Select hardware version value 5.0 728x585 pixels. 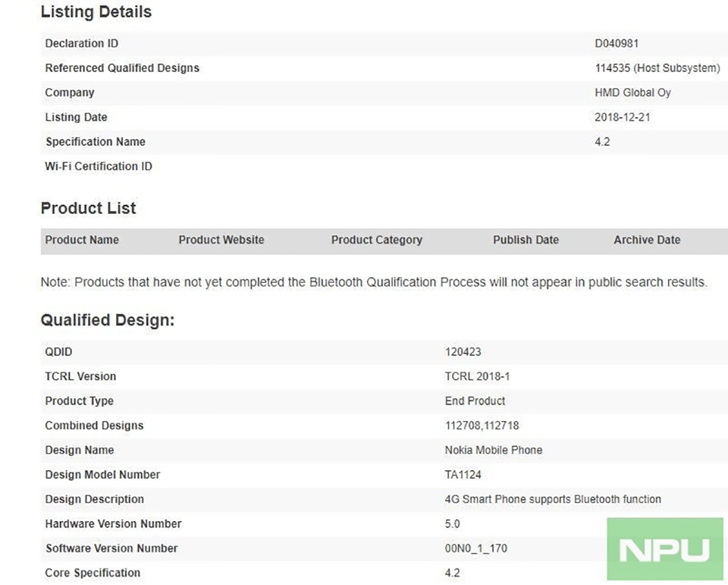click(x=452, y=524)
